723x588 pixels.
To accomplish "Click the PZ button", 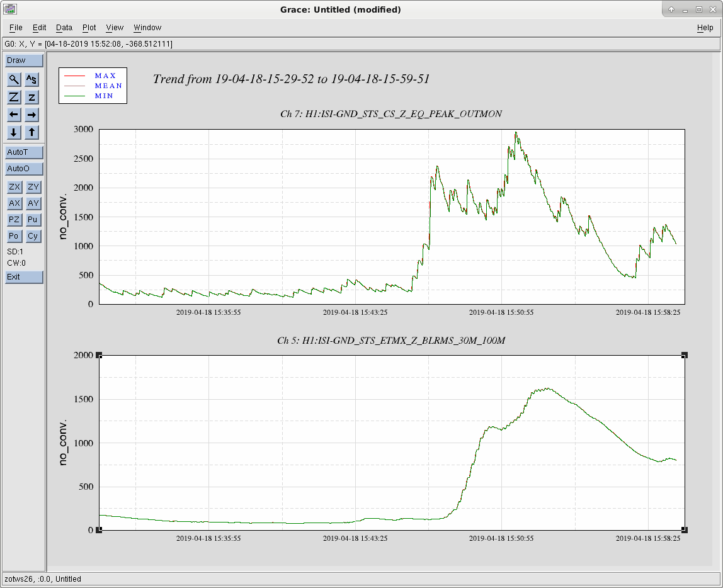I will point(14,220).
